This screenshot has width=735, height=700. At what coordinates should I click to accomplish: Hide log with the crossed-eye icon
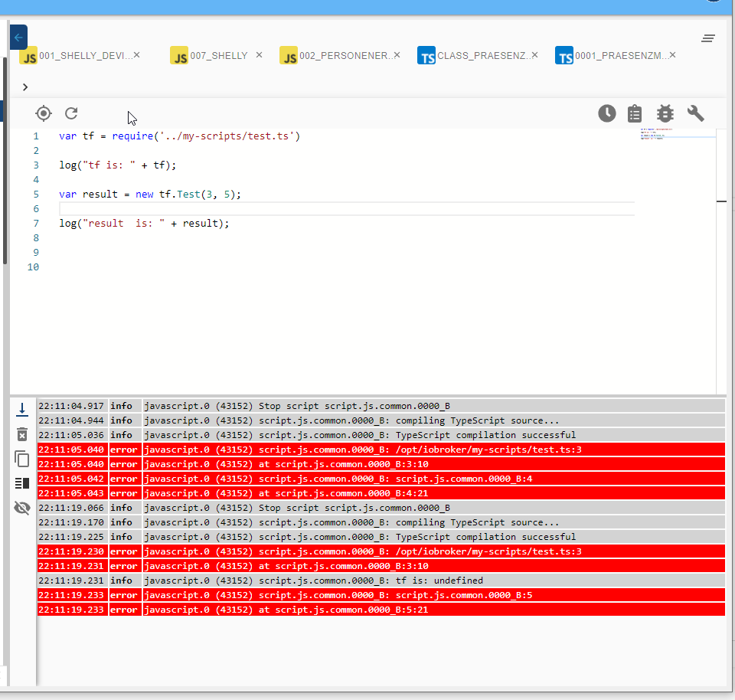click(x=22, y=508)
